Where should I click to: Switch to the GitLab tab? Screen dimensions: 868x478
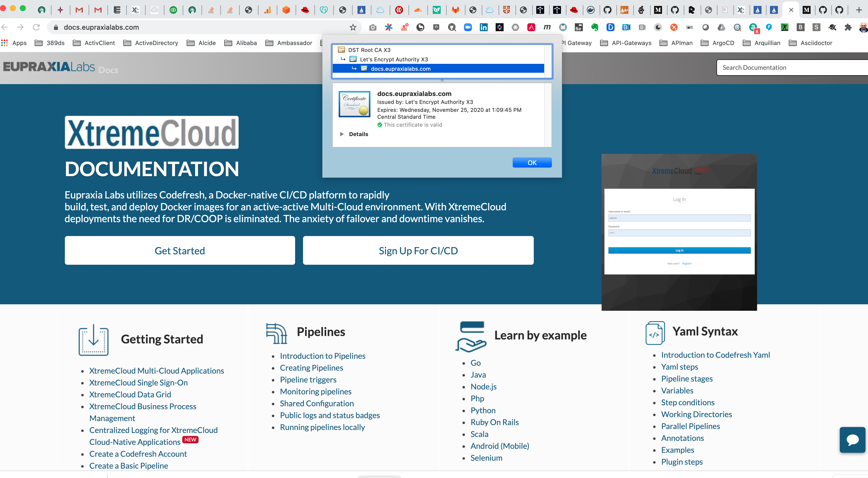[x=455, y=10]
